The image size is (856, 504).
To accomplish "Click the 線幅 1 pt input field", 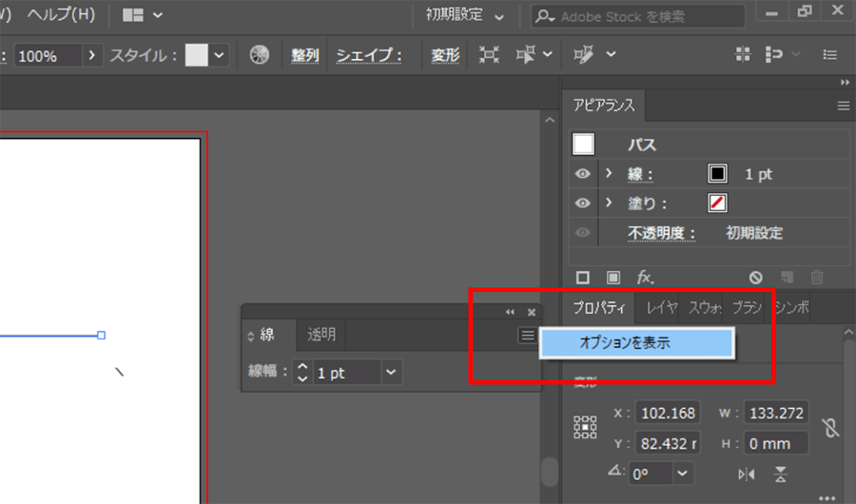I will [x=346, y=373].
